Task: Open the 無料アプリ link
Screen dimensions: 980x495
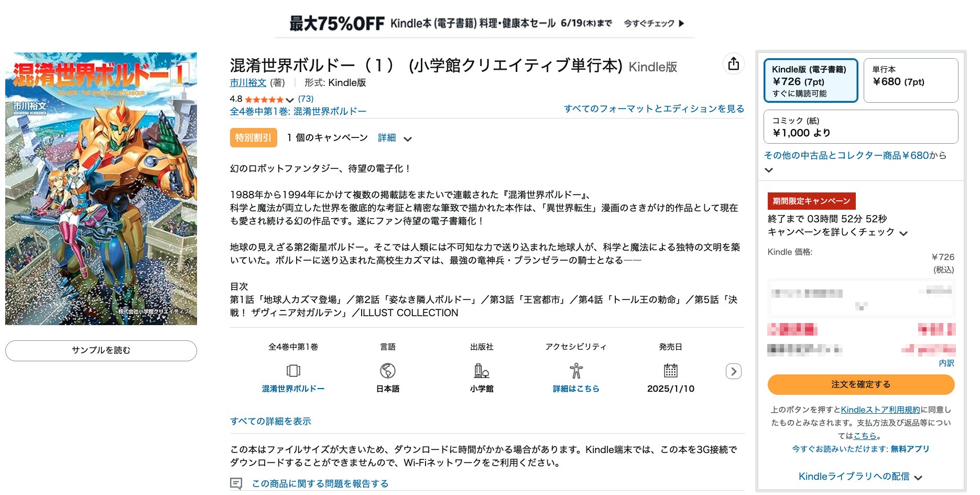Action: coord(910,449)
